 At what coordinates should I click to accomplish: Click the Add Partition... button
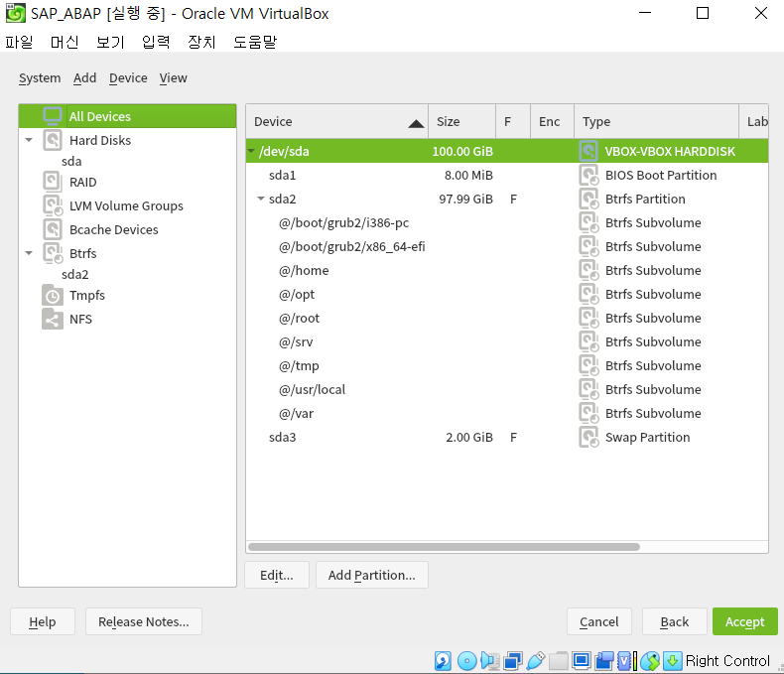371,575
